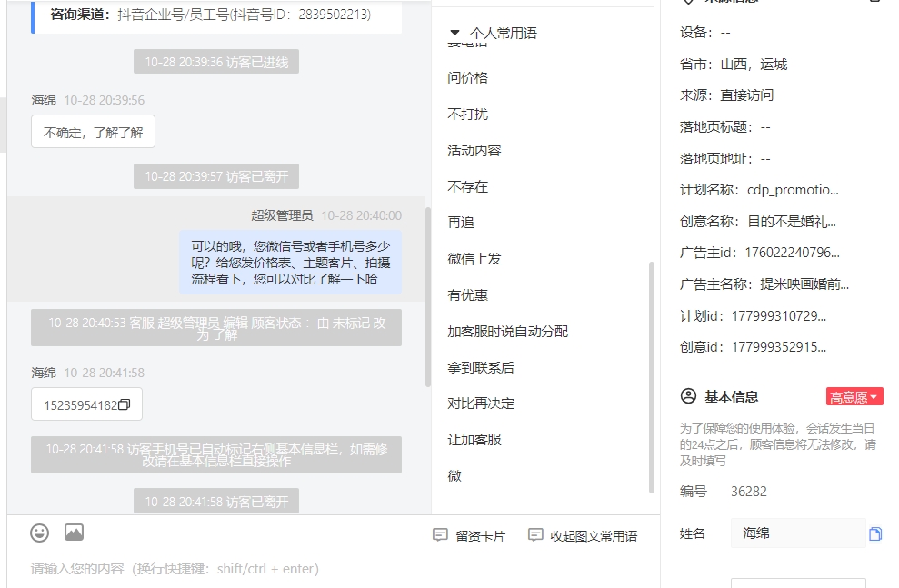The width and height of the screenshot is (899, 588).
Task: Collapse the 个人常用语 section
Action: (x=454, y=34)
